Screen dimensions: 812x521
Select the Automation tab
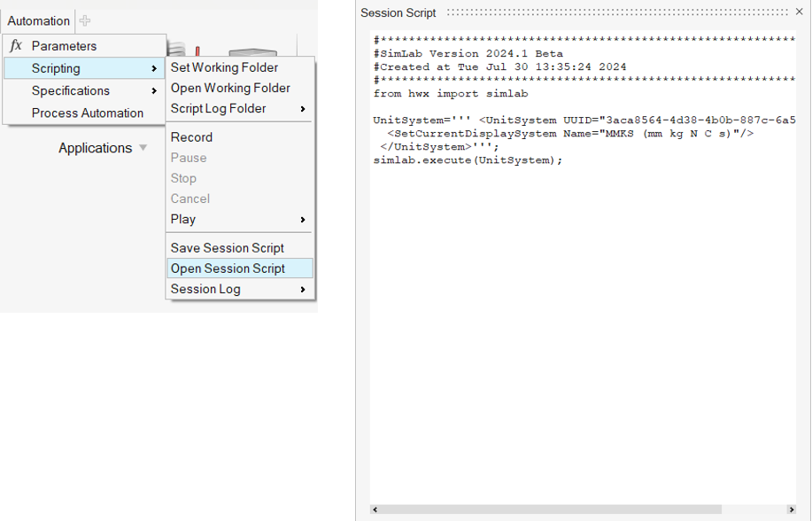point(39,20)
